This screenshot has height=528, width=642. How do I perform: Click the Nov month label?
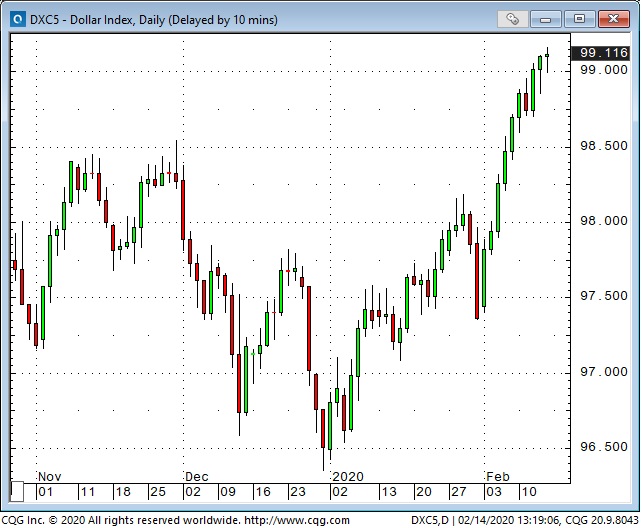50,477
